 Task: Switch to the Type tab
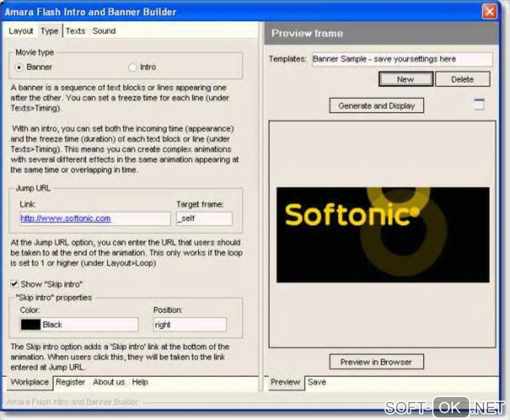(49, 31)
